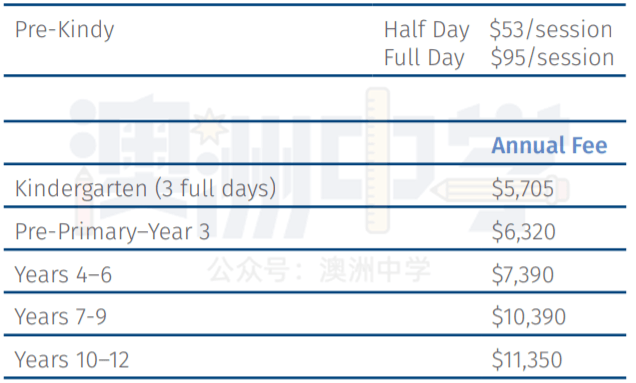Click the star icon in the watermark
Viewport: 636px width, 383px height.
tap(209, 126)
